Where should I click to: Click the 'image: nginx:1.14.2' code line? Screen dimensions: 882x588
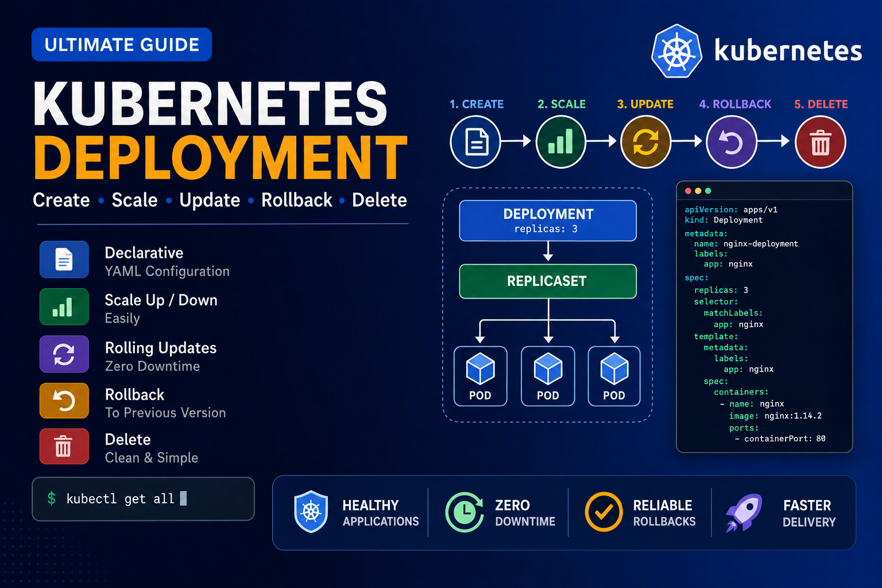pos(775,416)
